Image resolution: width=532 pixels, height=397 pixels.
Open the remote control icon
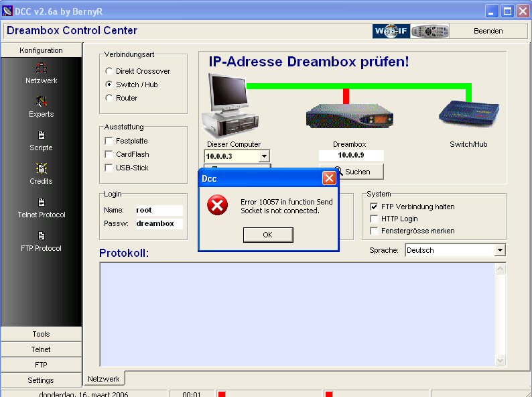(430, 32)
